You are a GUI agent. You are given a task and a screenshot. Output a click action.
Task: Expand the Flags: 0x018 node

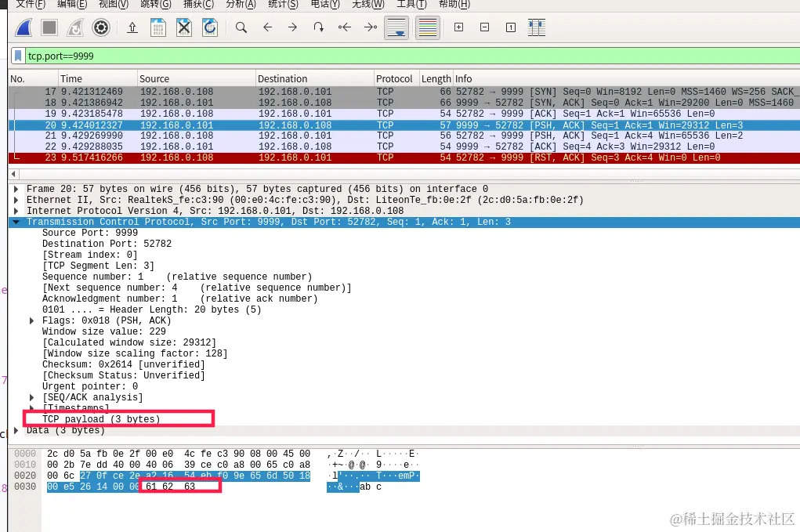tap(31, 320)
